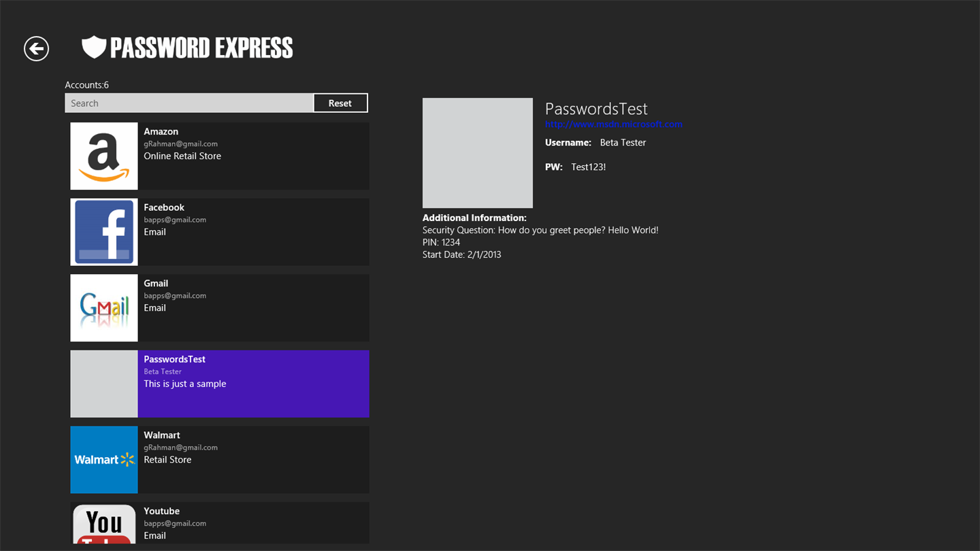Select the Walmart logo icon
The height and width of the screenshot is (551, 980).
pyautogui.click(x=104, y=460)
